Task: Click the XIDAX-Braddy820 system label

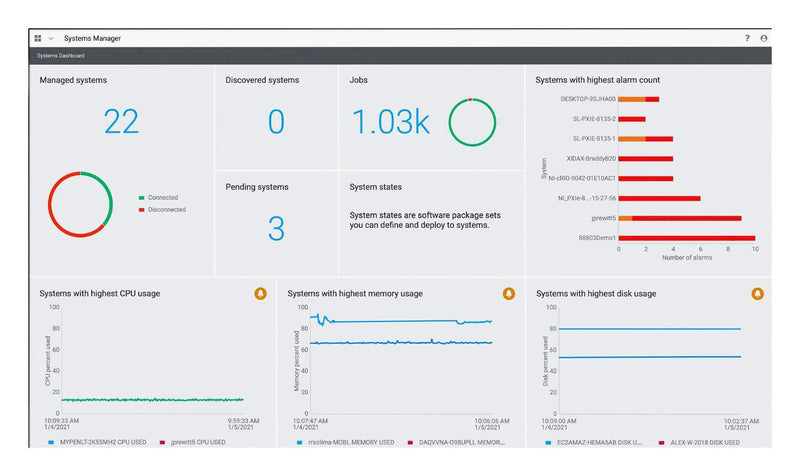Action: tap(591, 159)
